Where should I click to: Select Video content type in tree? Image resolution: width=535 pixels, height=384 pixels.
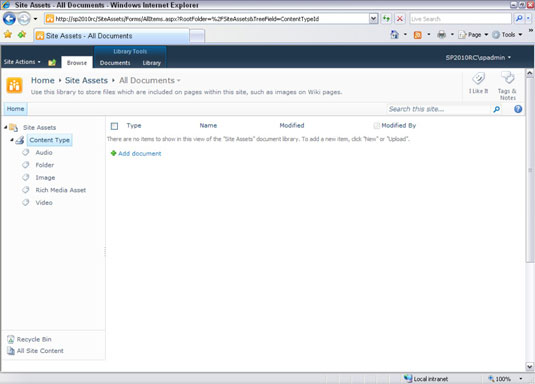44,203
